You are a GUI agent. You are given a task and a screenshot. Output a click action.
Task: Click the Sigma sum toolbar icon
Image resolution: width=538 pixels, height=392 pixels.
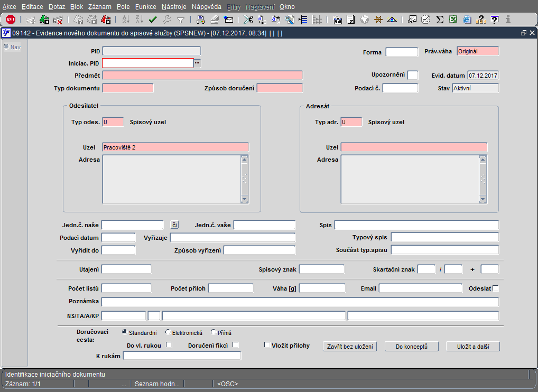[x=440, y=20]
